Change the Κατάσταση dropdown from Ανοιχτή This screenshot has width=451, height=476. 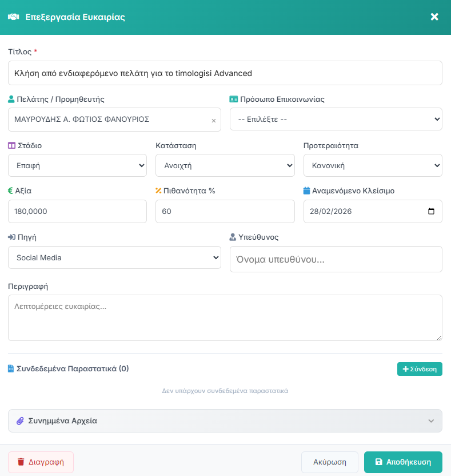225,165
